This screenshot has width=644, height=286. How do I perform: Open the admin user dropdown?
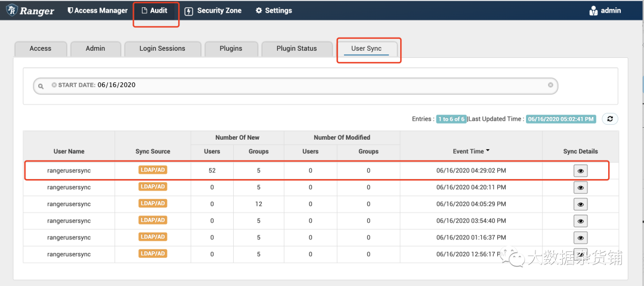coord(605,11)
